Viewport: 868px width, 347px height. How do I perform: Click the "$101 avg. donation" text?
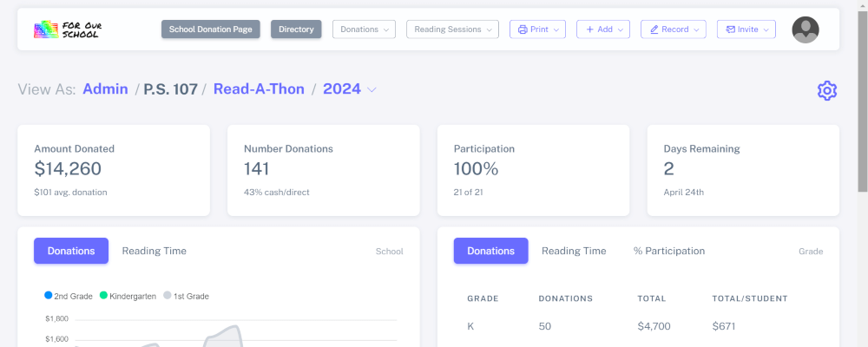[70, 193]
